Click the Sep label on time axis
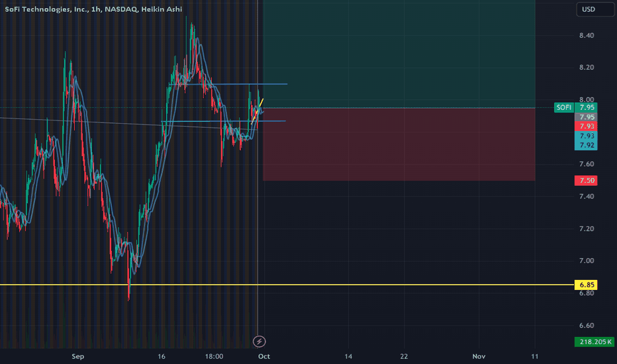Image resolution: width=617 pixels, height=364 pixels. click(78, 357)
